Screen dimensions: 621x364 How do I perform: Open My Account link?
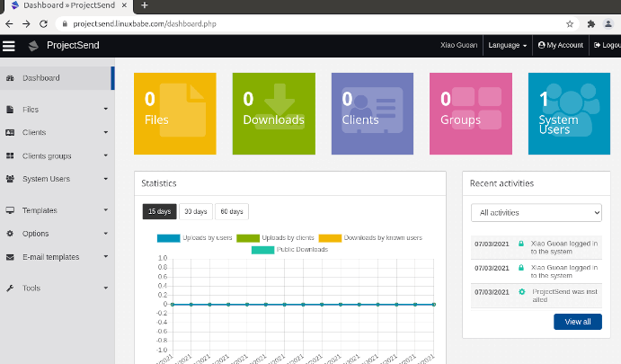click(x=560, y=45)
